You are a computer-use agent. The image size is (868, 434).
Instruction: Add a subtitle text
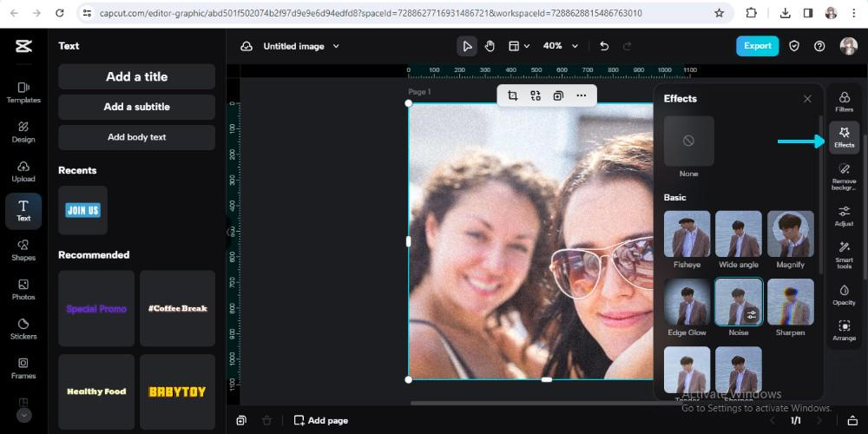(x=137, y=107)
